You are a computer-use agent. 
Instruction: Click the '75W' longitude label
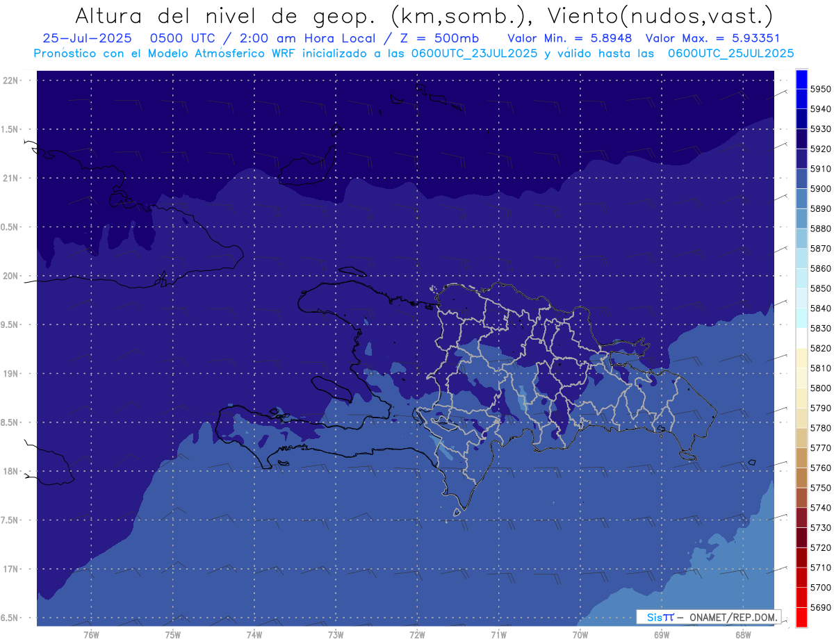(x=173, y=634)
